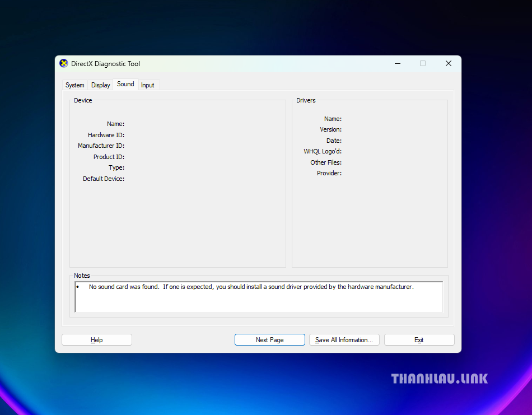The width and height of the screenshot is (532, 415).
Task: Click the 'DirectX Diagnostic Tool' window title
Action: (105, 64)
